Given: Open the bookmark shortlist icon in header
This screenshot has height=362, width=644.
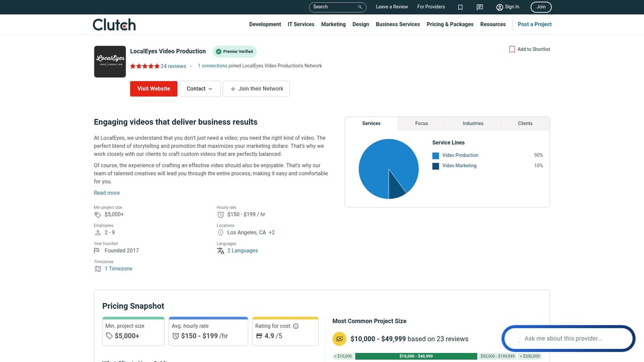Looking at the screenshot, I should tap(460, 7).
